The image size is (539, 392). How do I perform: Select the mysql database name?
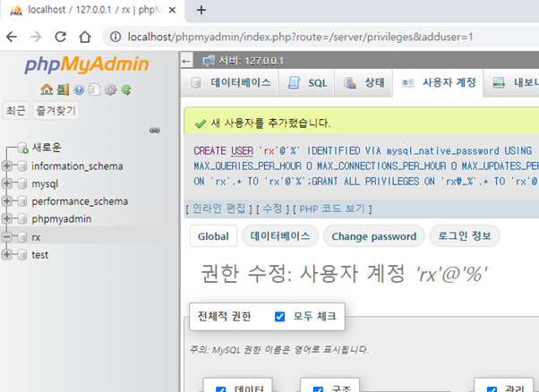coord(45,184)
